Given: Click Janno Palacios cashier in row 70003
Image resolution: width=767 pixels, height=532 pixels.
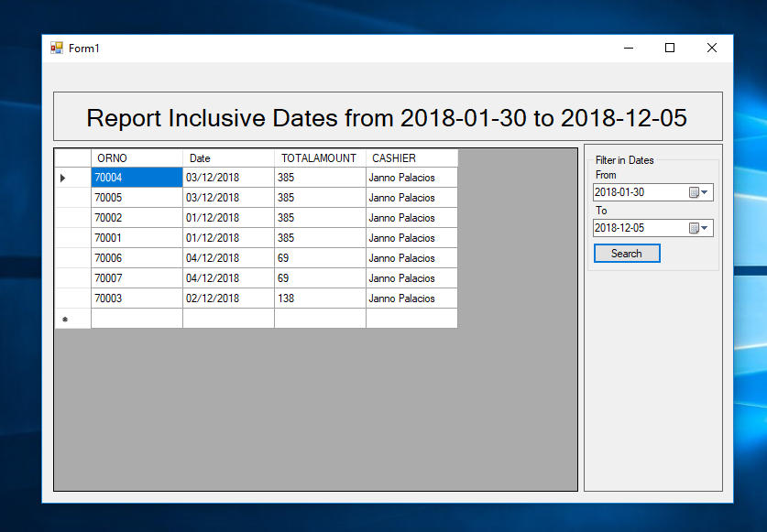Looking at the screenshot, I should click(x=411, y=298).
